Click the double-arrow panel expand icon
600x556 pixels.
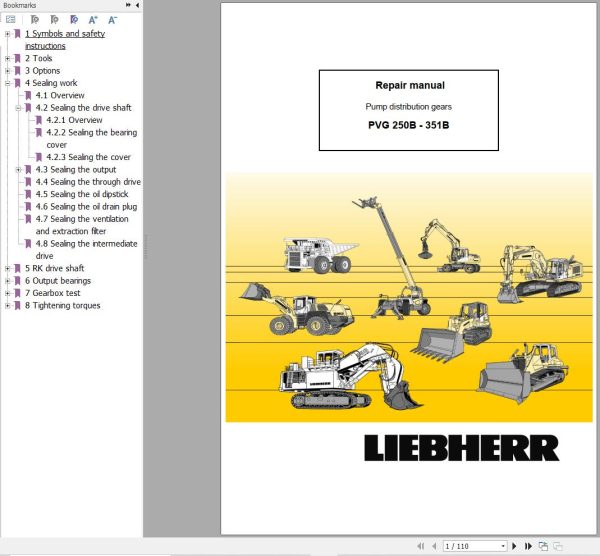(x=128, y=5)
